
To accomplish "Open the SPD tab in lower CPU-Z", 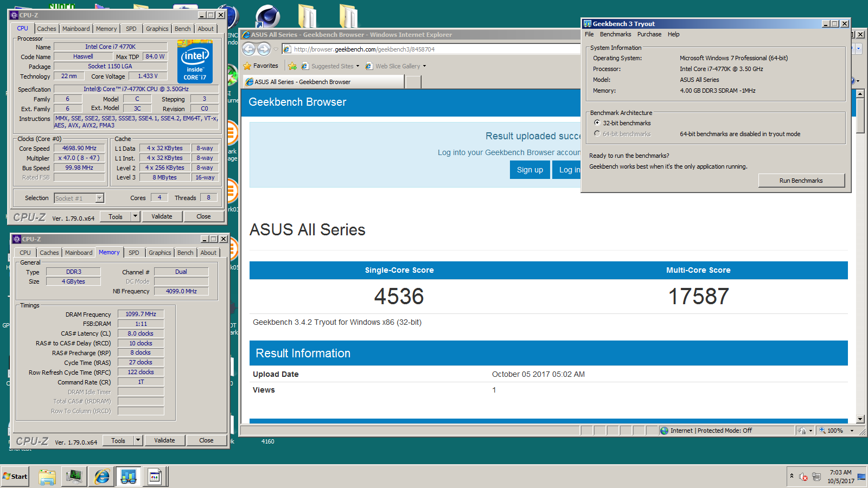I will [134, 253].
